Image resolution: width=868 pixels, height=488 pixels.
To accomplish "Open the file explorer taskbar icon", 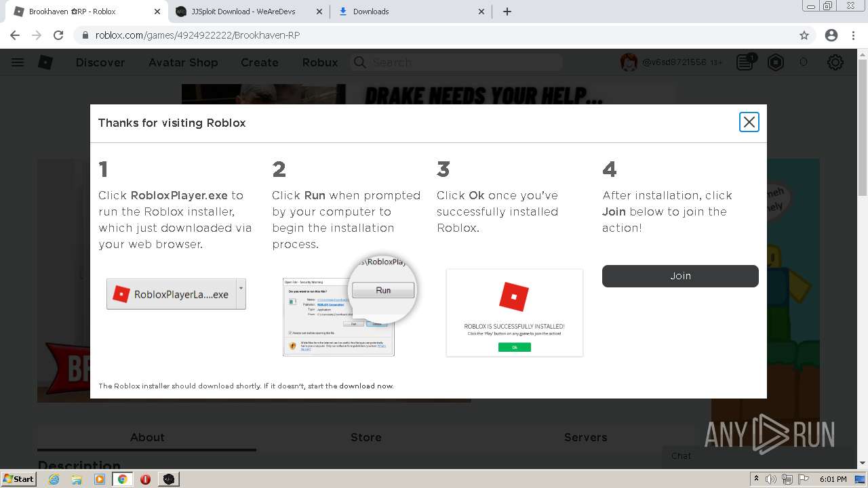I will pos(77,479).
